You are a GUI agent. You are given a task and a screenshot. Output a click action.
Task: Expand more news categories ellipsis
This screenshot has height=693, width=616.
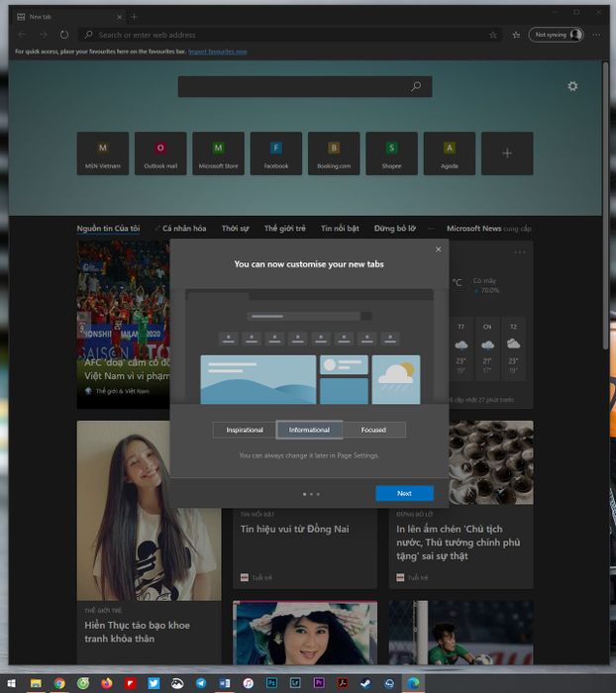point(431,229)
